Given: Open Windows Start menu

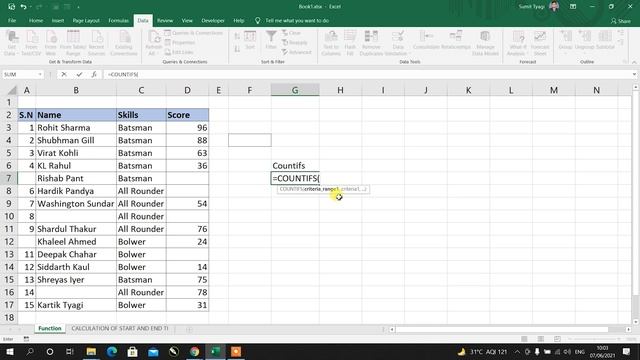Looking at the screenshot, I should point(9,351).
